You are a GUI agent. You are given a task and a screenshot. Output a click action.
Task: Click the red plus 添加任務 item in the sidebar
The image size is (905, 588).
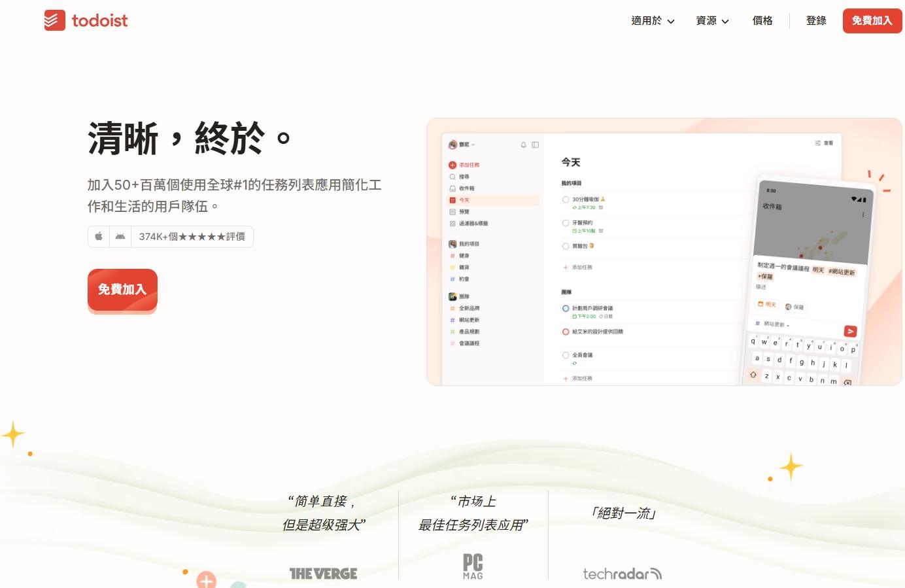point(464,165)
